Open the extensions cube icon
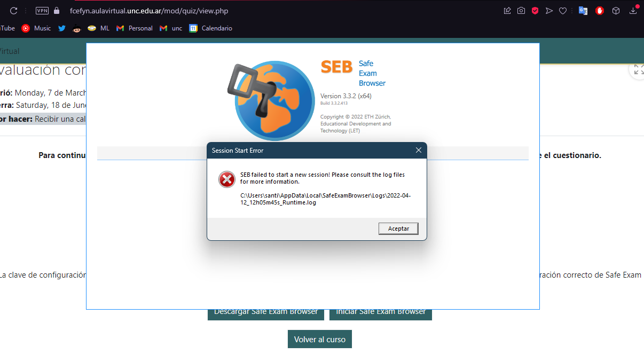The image size is (644, 362). point(616,11)
